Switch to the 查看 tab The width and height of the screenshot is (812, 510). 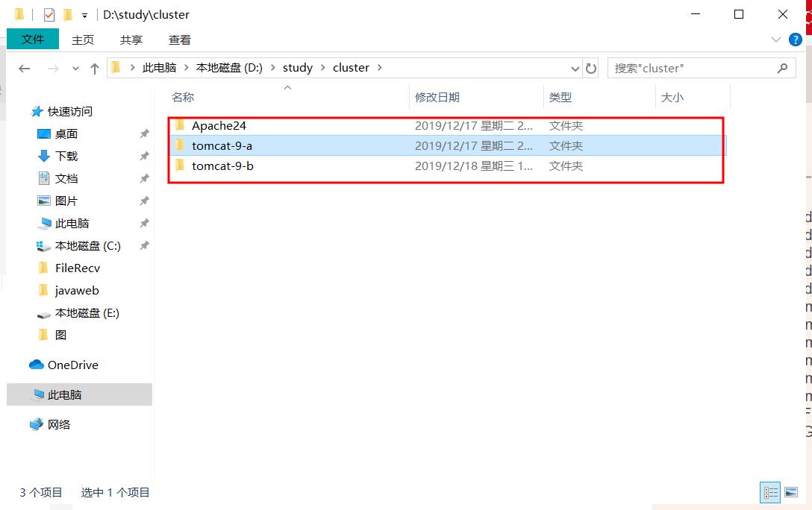[180, 40]
